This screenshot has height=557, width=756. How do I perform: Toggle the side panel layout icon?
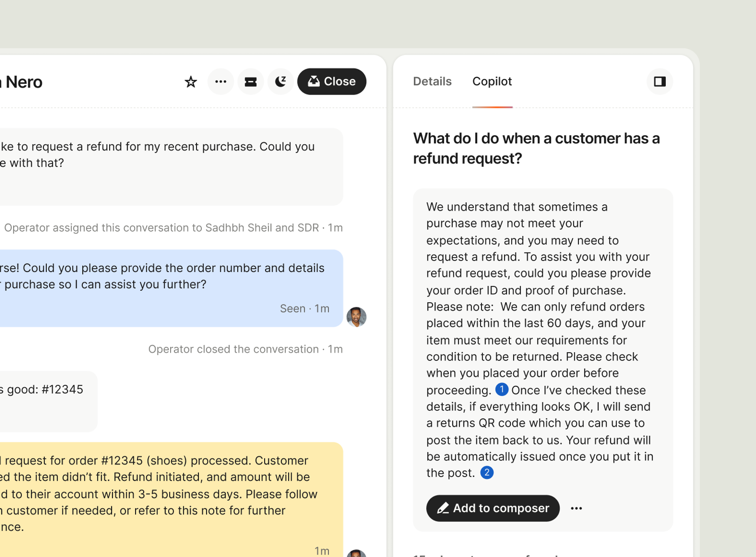[660, 81]
